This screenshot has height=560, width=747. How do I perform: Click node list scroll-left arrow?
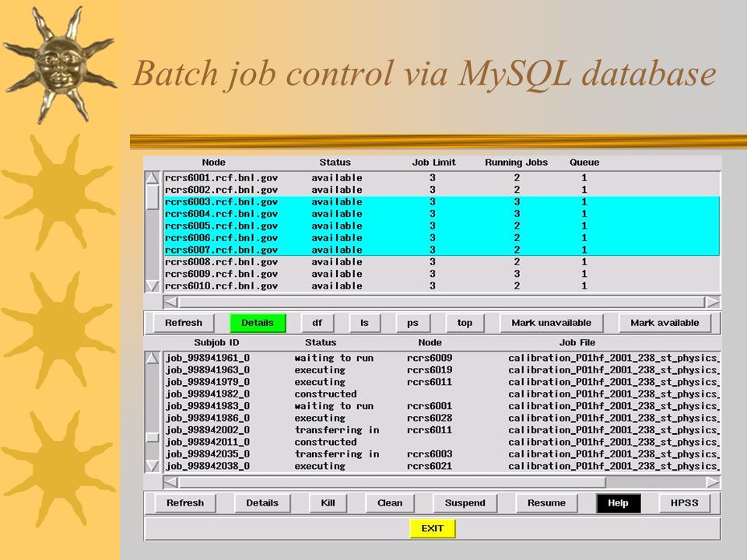click(170, 302)
